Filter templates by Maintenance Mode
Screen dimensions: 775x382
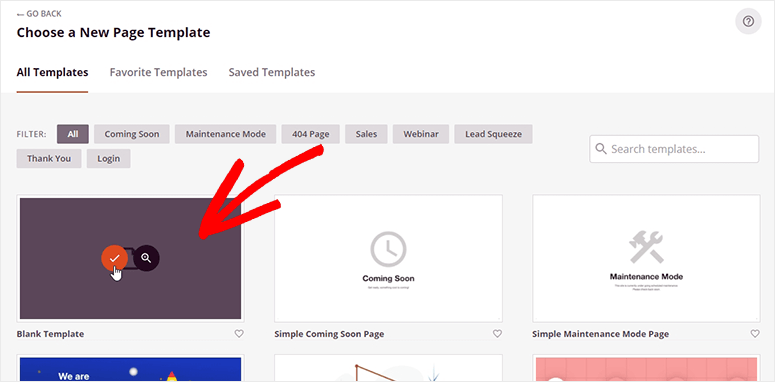[x=225, y=134]
